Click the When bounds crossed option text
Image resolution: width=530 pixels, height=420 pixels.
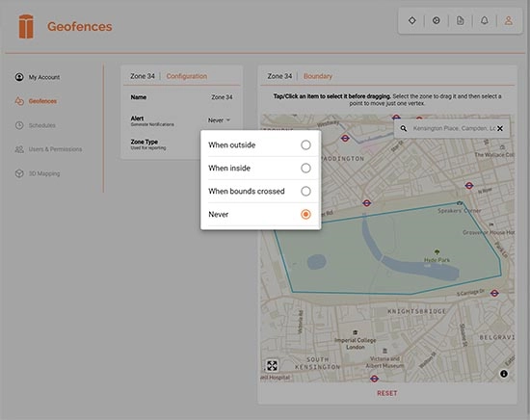click(x=247, y=192)
